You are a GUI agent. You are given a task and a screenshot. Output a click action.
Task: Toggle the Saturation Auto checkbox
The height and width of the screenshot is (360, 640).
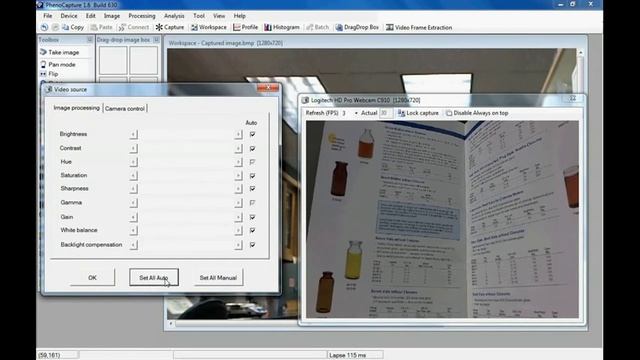pyautogui.click(x=252, y=176)
